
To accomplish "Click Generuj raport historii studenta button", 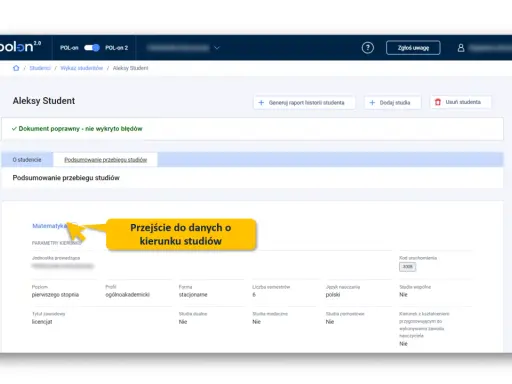I will (x=304, y=102).
